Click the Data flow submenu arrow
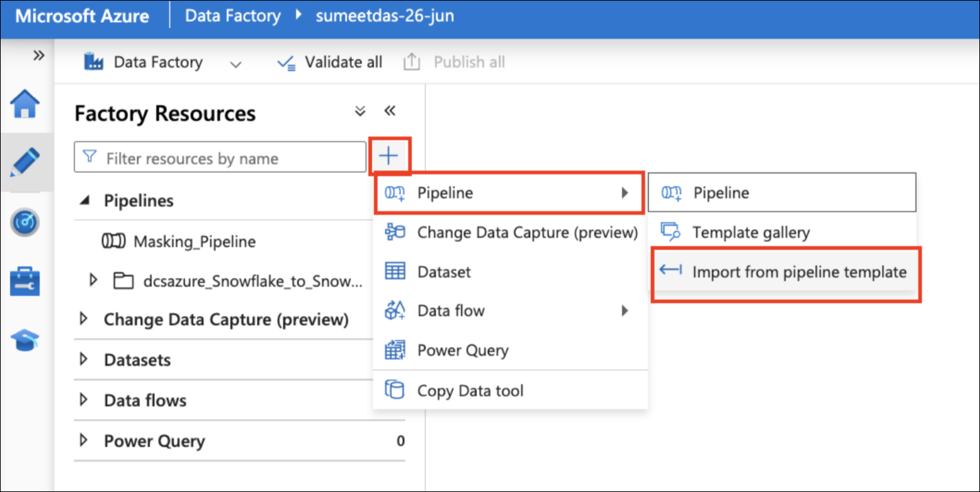Viewport: 980px width, 492px height. tap(625, 310)
